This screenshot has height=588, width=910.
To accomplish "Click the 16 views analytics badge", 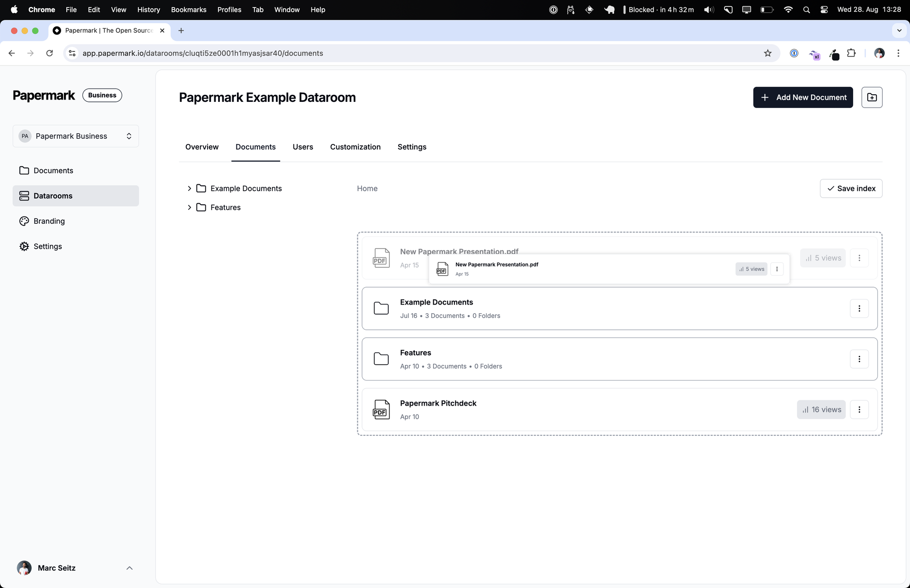I will pyautogui.click(x=821, y=409).
